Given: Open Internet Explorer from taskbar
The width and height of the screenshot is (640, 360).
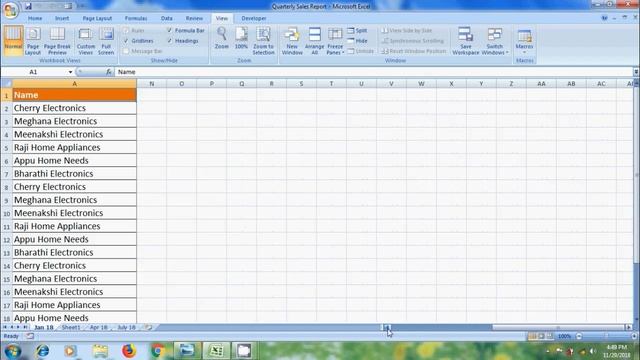Looking at the screenshot, I should 42,351.
